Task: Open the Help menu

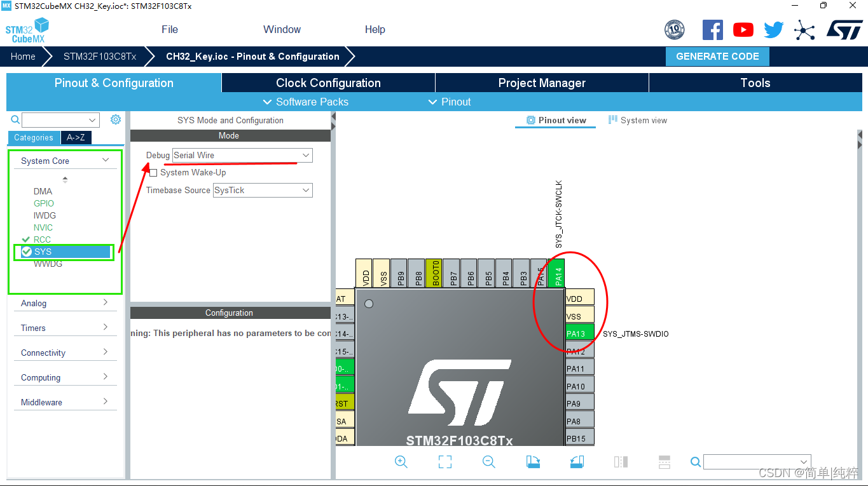Action: (x=375, y=29)
